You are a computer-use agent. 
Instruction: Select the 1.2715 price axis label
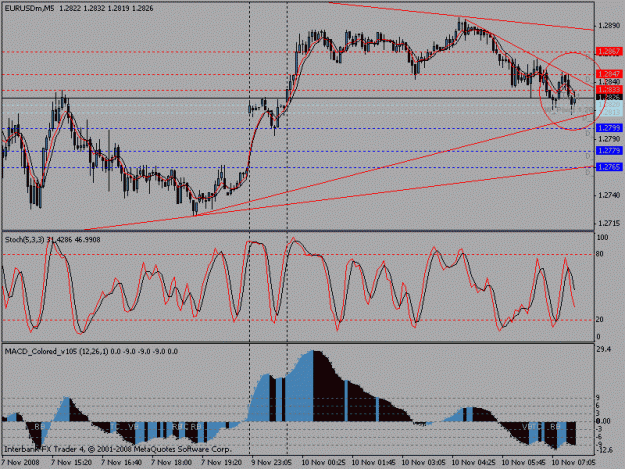(x=608, y=224)
